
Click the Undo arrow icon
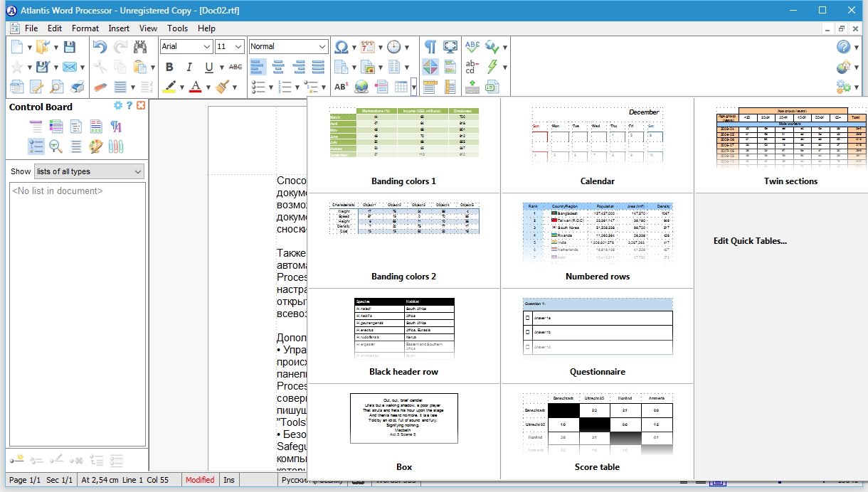pos(100,47)
